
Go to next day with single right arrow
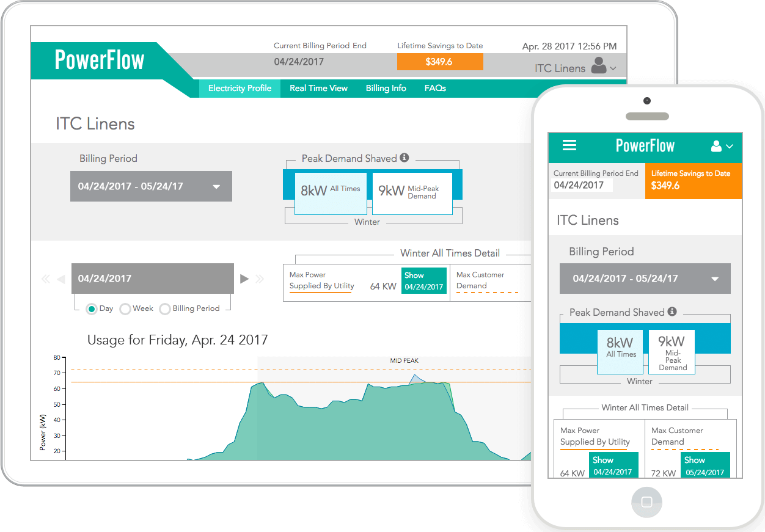click(x=244, y=279)
